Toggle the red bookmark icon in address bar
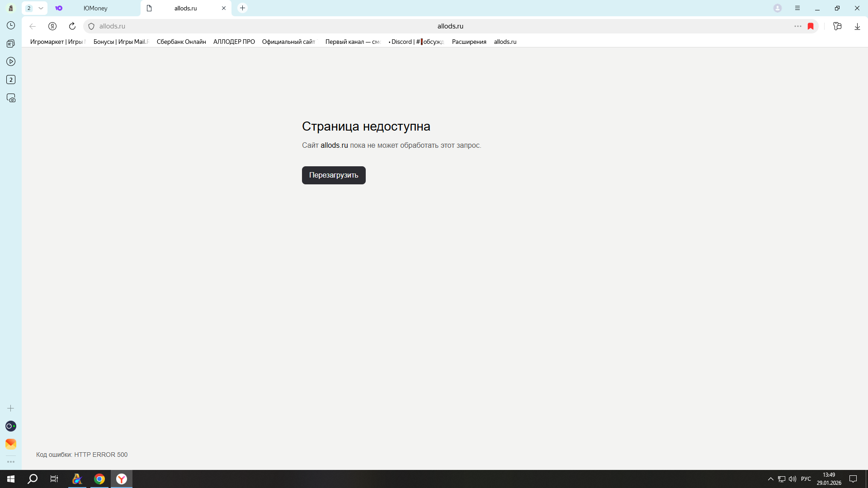The height and width of the screenshot is (488, 868). click(x=811, y=26)
